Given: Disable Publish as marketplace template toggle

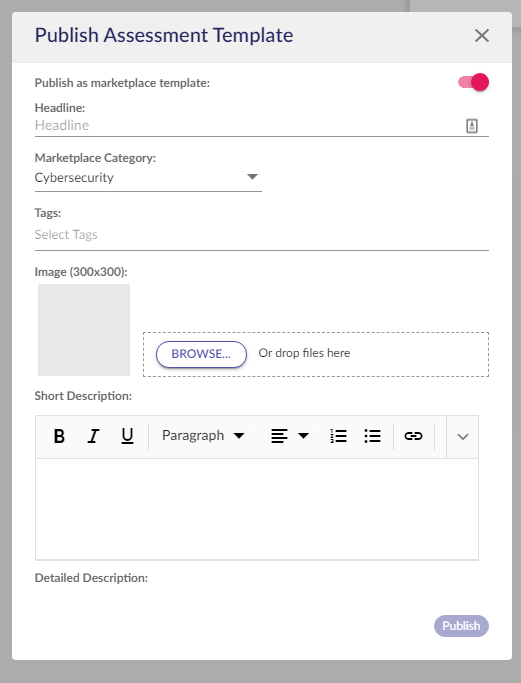Looking at the screenshot, I should click(x=474, y=82).
